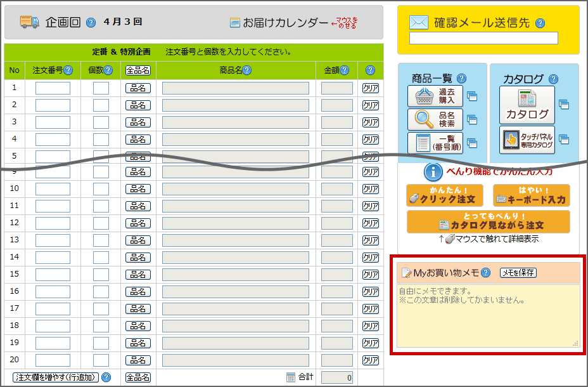Image resolution: width=588 pixels, height=387 pixels.
Task: Click help icon next to 商品名 header
Action: point(246,70)
